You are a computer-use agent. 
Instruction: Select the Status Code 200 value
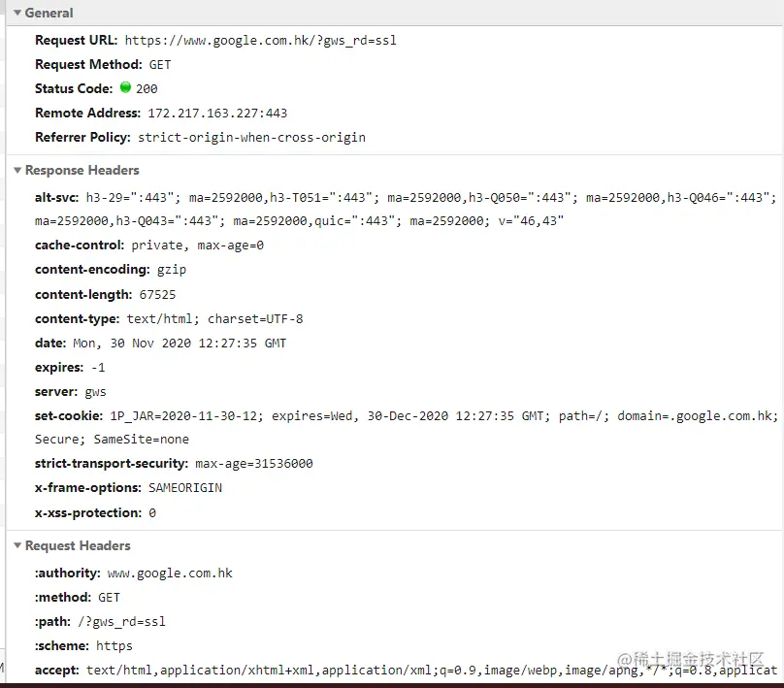[147, 89]
